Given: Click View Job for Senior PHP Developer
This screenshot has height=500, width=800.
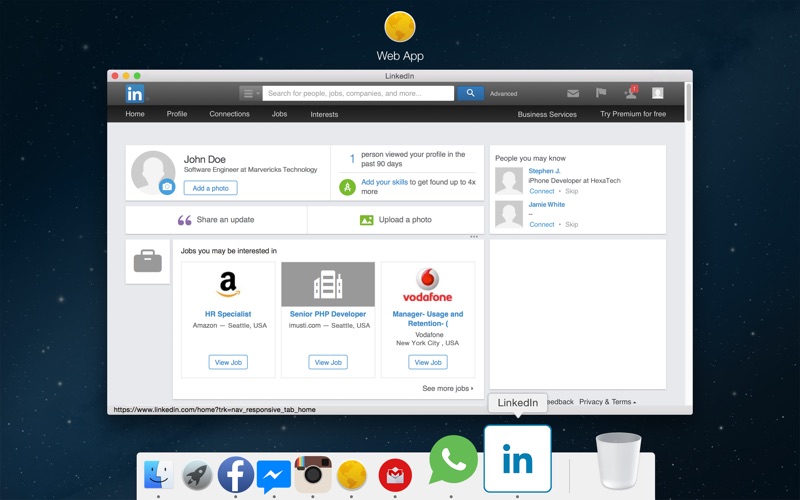Looking at the screenshot, I should (x=328, y=362).
